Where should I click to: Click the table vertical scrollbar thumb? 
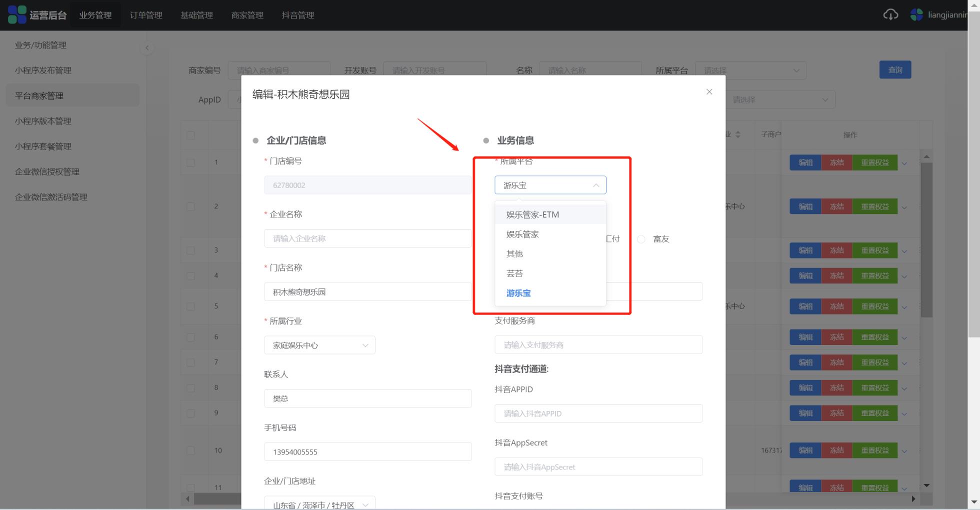coord(926,240)
